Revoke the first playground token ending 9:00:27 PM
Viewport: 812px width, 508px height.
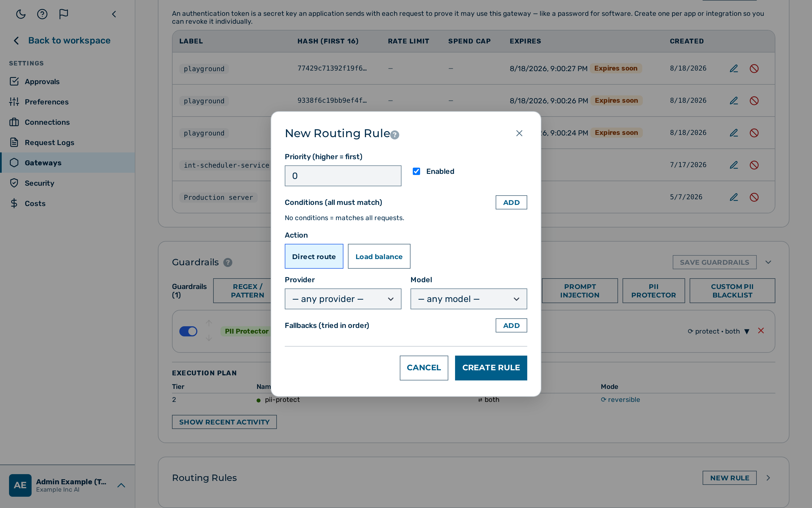pyautogui.click(x=754, y=69)
